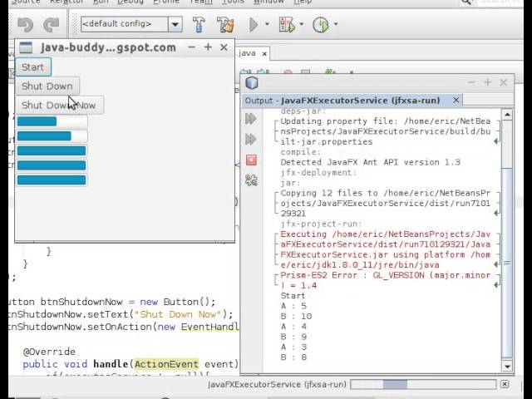Viewport: 532px width, 399px height.
Task: Click the '@Override' annotation in the editor
Action: [x=49, y=352]
